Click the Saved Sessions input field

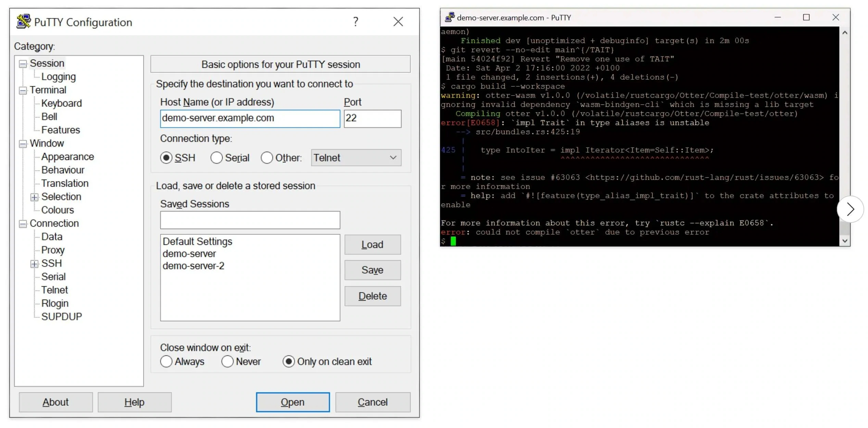click(250, 221)
